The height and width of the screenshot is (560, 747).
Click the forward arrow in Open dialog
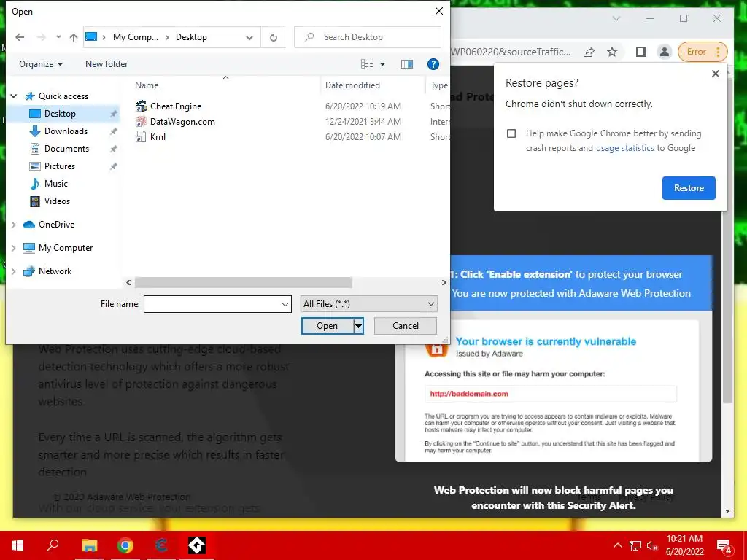coord(42,37)
